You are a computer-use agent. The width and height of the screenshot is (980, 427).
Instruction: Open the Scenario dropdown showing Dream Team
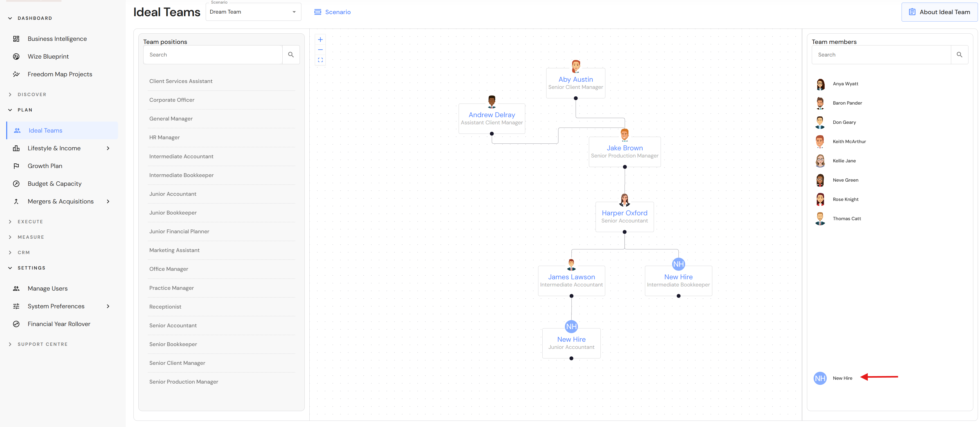click(253, 12)
